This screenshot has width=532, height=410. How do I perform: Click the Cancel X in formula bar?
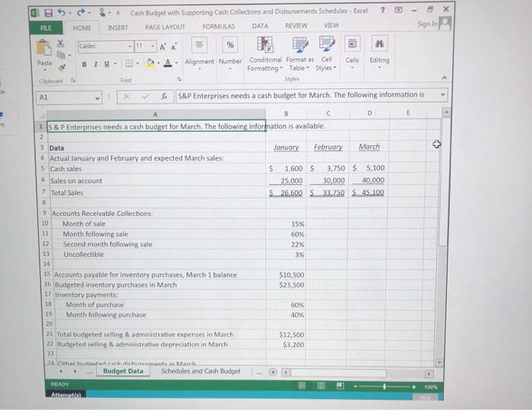(127, 97)
